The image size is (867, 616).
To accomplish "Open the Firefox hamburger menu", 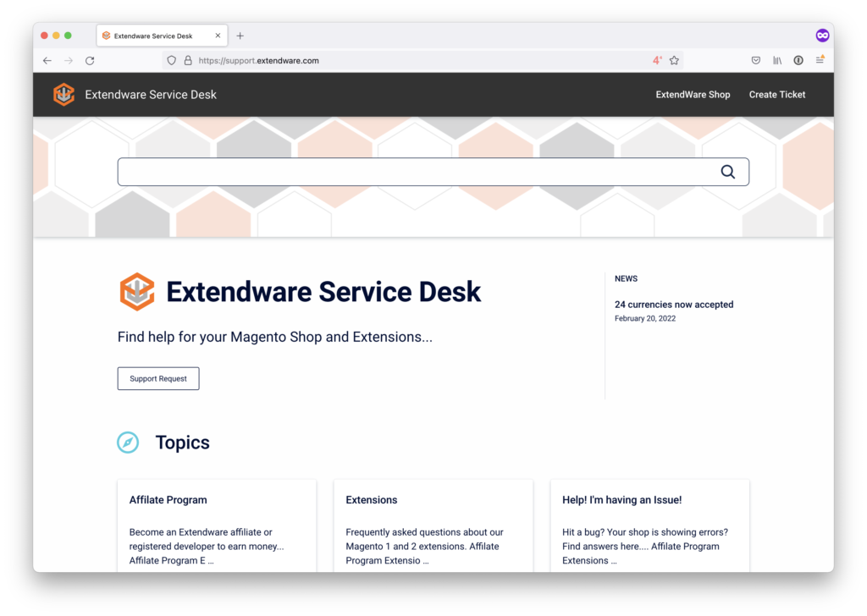I will pyautogui.click(x=820, y=60).
